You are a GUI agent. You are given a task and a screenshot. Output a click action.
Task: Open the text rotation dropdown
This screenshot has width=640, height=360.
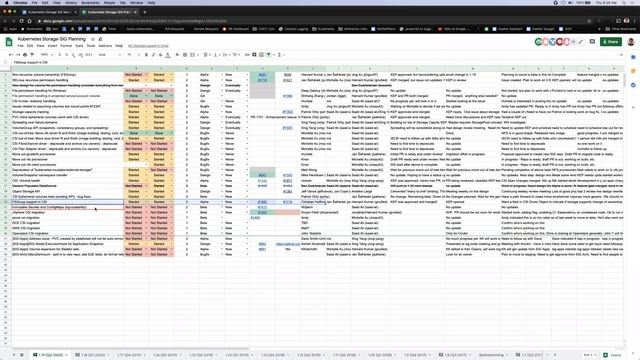tap(236, 55)
